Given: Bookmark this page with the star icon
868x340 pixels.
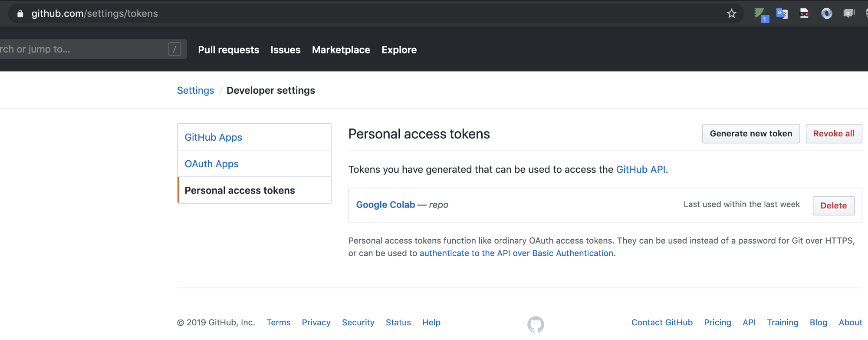Looking at the screenshot, I should pyautogui.click(x=732, y=13).
